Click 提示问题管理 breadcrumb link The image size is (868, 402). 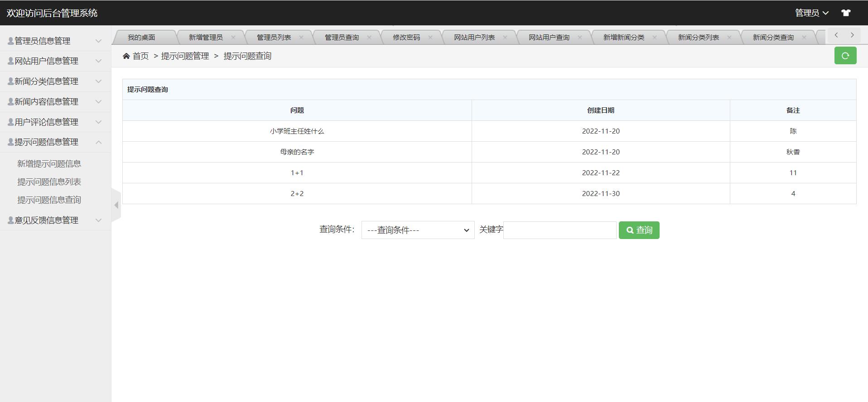pyautogui.click(x=185, y=56)
